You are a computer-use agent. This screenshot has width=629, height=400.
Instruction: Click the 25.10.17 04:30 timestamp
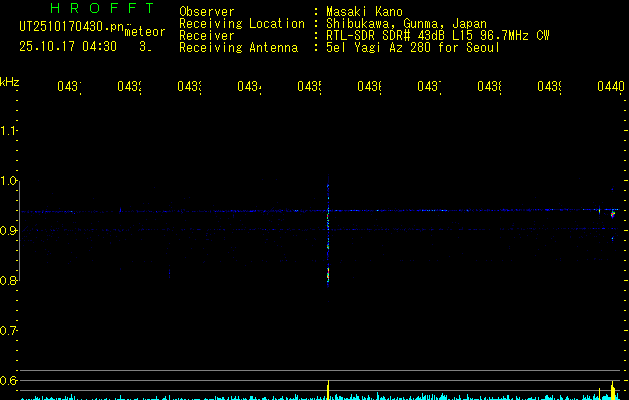(x=68, y=46)
